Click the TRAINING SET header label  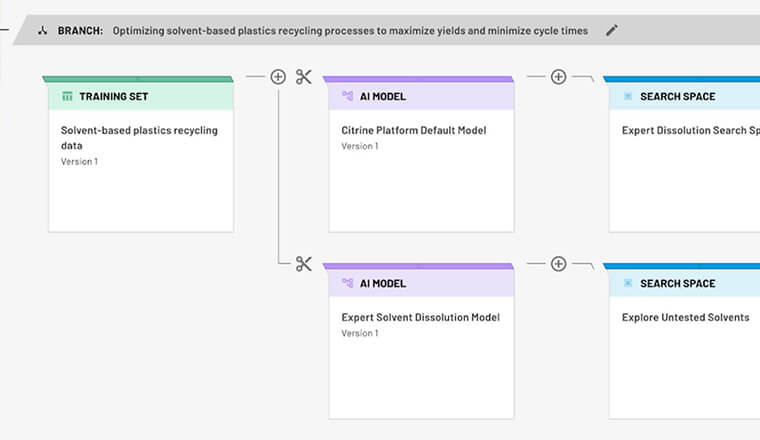coord(114,96)
